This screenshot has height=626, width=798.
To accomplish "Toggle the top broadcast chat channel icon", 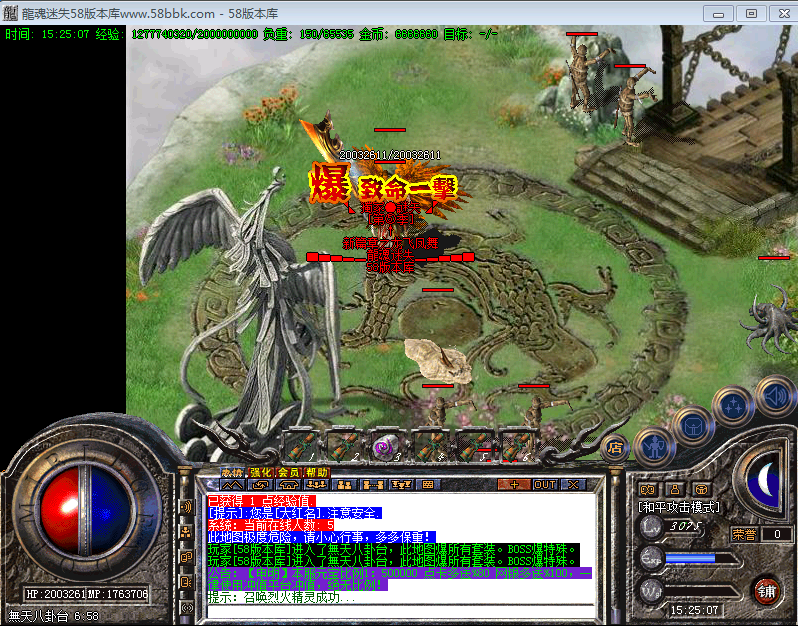I will [186, 506].
